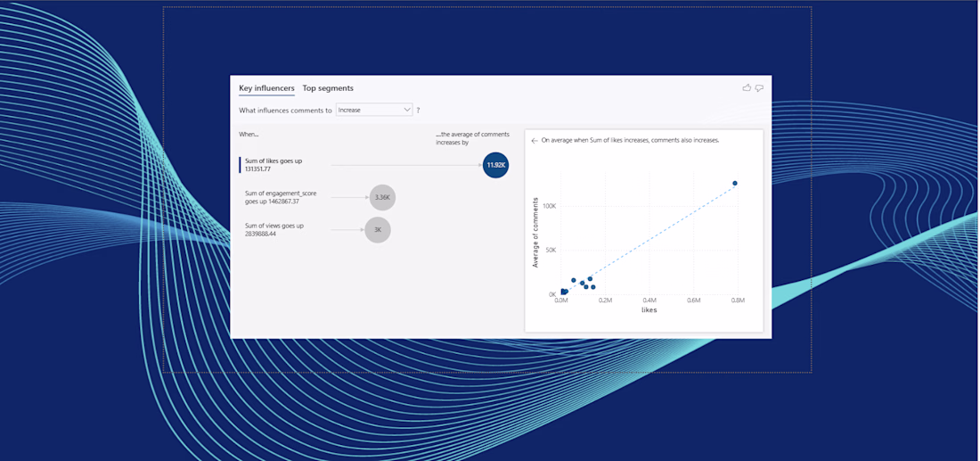
Task: Click the likes x-axis title
Action: 649,310
